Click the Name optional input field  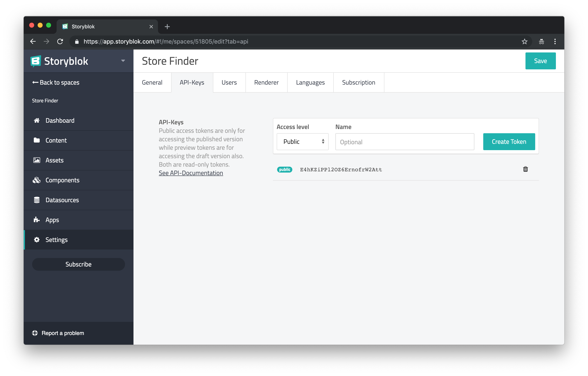[405, 142]
